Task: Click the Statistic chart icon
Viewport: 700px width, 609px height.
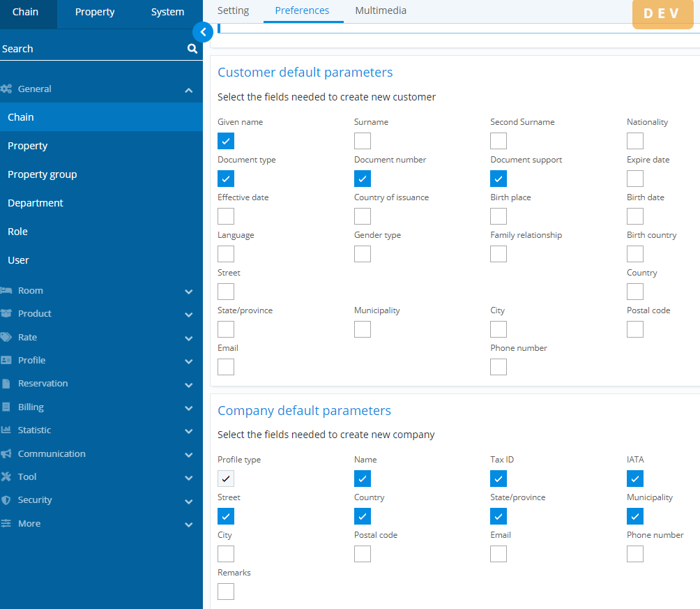Action: (6, 430)
